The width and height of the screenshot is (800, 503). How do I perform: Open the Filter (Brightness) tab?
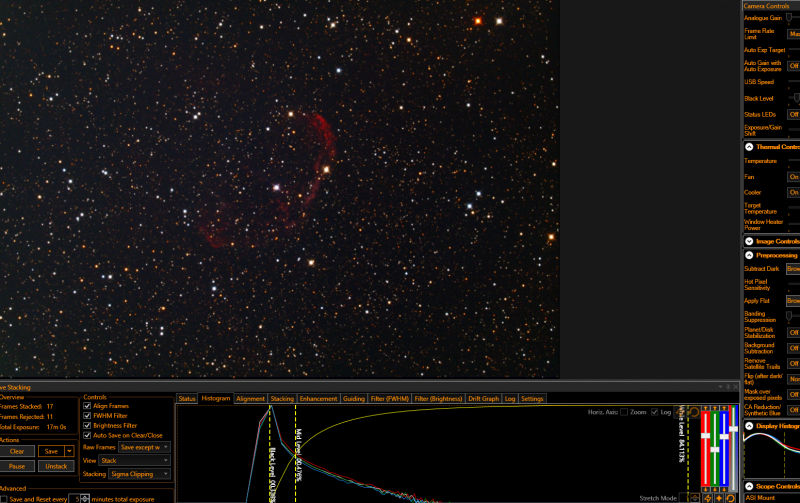pos(438,398)
